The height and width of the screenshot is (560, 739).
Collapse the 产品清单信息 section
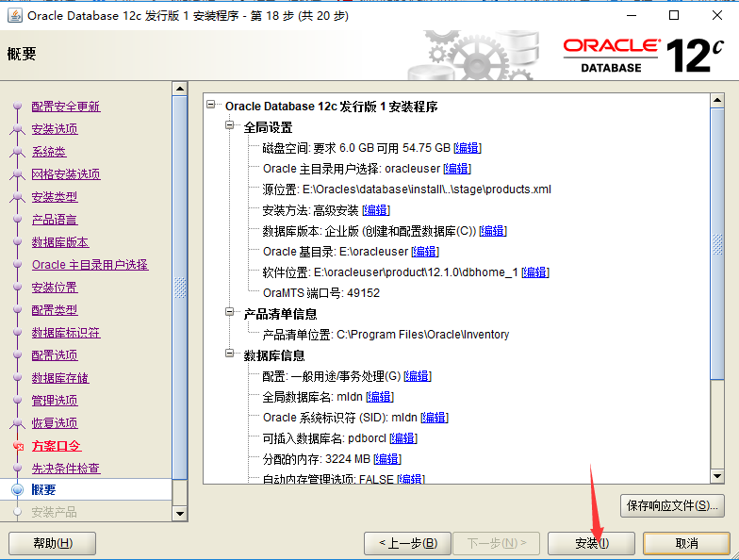click(x=230, y=311)
